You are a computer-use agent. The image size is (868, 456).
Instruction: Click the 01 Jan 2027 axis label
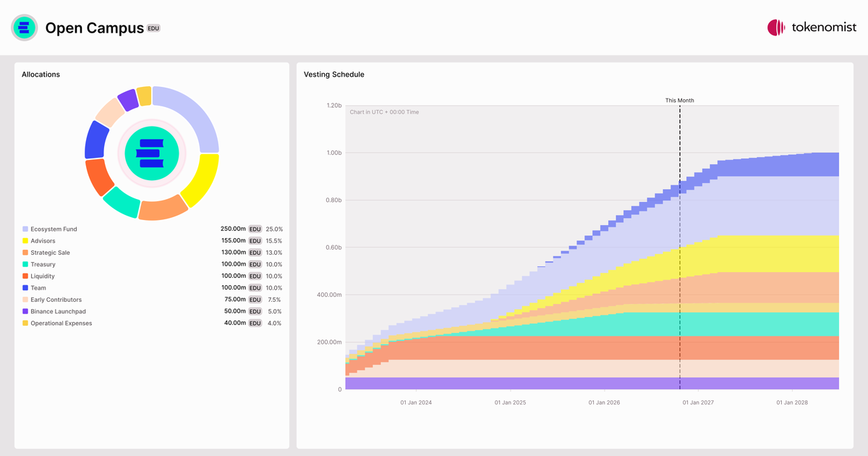(x=698, y=402)
